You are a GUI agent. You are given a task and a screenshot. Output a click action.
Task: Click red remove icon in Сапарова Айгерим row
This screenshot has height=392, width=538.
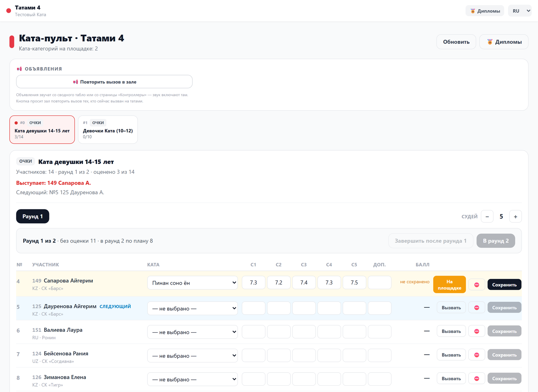pyautogui.click(x=477, y=285)
